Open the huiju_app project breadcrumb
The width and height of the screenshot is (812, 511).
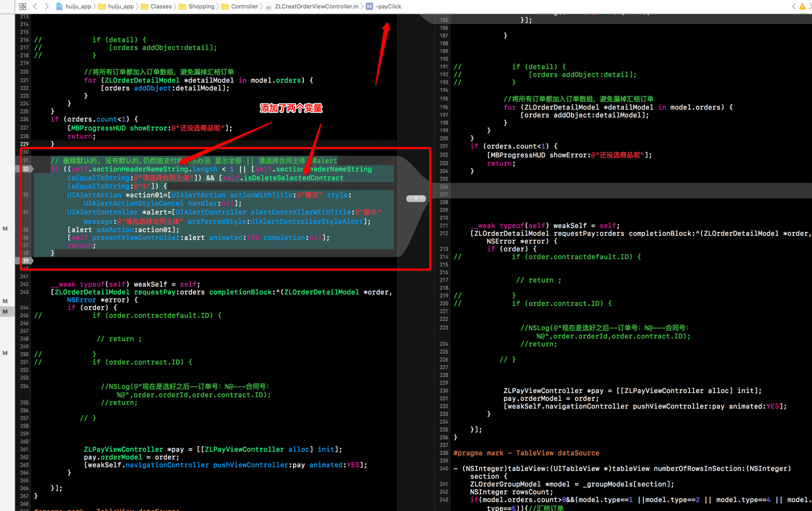74,6
